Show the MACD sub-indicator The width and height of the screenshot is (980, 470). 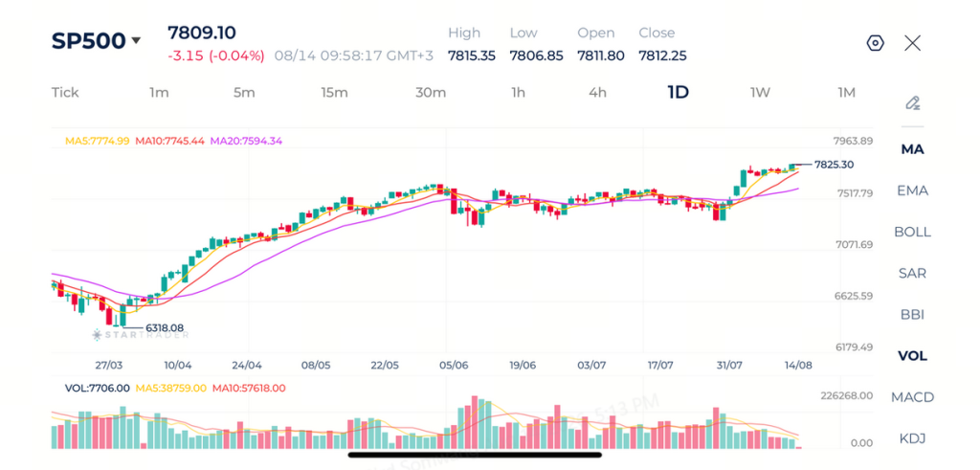pos(912,397)
